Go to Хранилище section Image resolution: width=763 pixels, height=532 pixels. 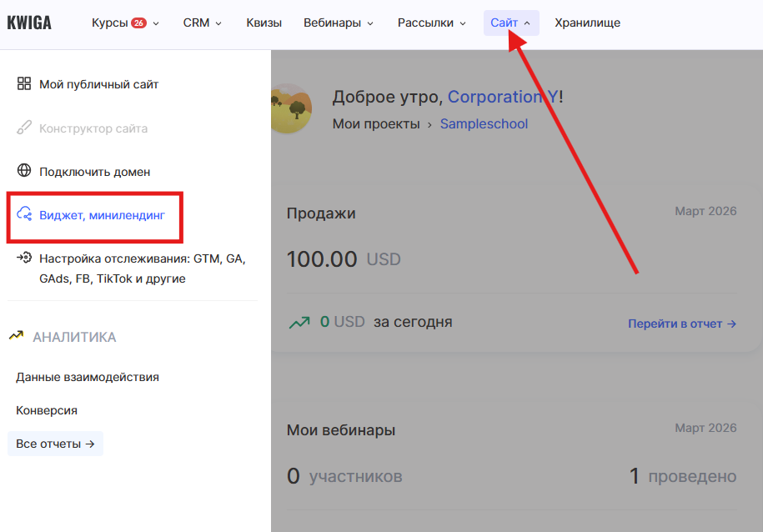[x=587, y=23]
